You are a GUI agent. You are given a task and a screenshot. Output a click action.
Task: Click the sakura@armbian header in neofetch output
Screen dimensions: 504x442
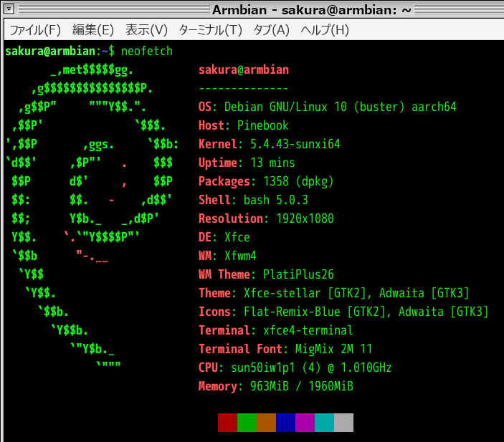244,69
